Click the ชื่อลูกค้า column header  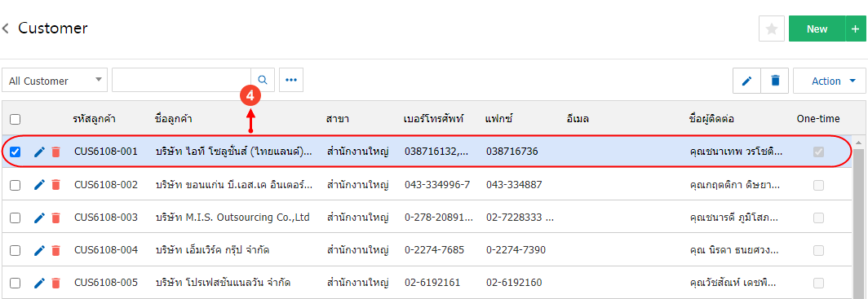click(x=173, y=118)
